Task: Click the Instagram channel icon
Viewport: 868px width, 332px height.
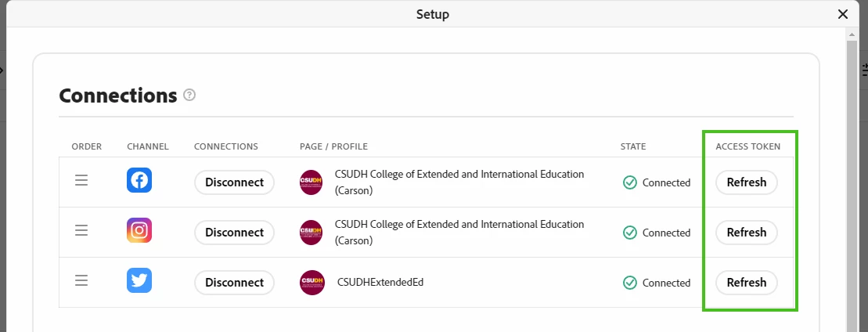Action: [139, 230]
